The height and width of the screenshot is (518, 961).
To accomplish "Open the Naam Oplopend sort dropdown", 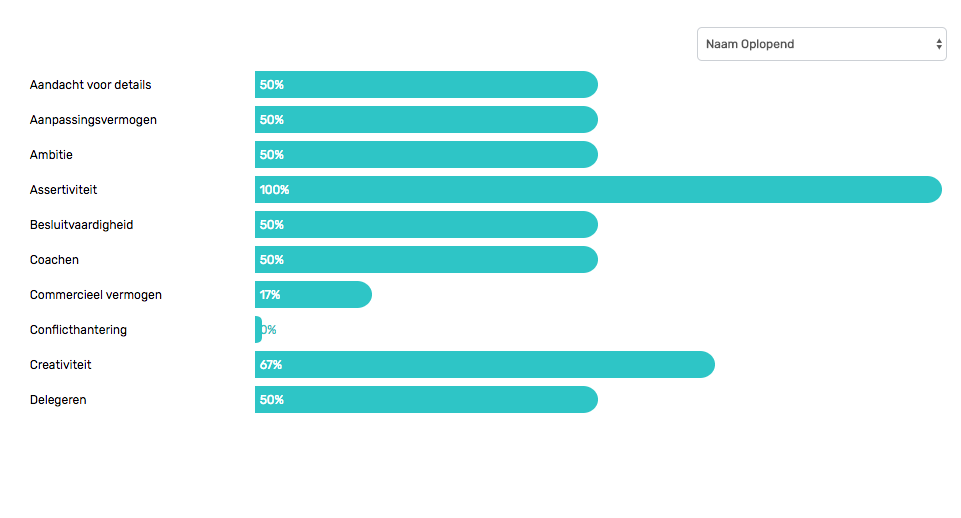I will (821, 44).
